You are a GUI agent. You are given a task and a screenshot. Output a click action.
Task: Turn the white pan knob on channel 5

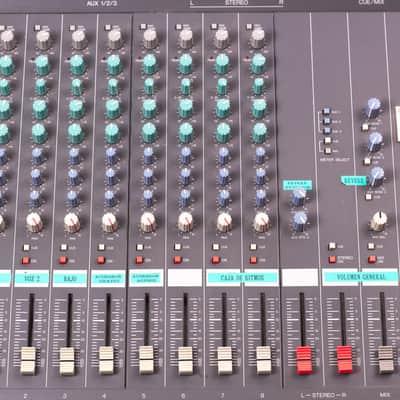coord(148,222)
